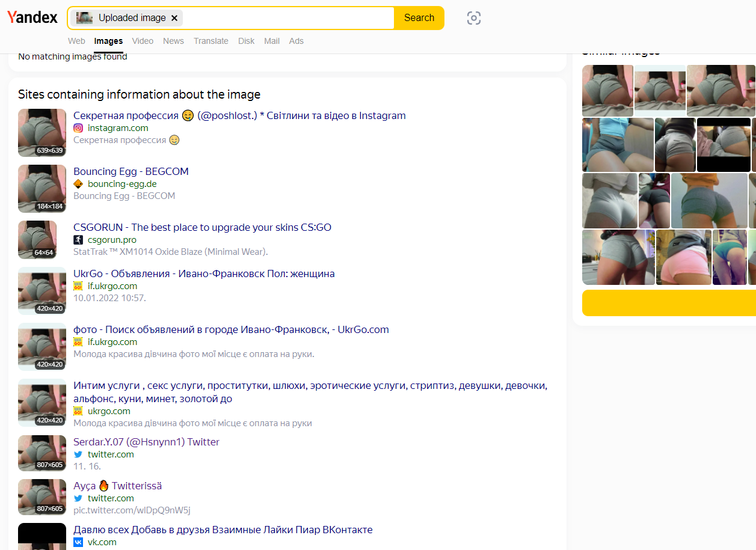
Task: Open the 'Bouncing Egg - BEGCOM' result title link
Action: (131, 171)
